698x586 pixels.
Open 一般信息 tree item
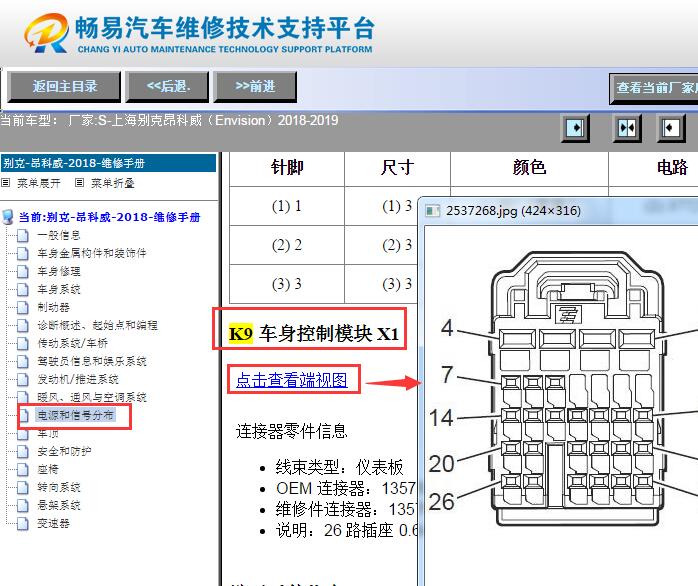pos(58,235)
